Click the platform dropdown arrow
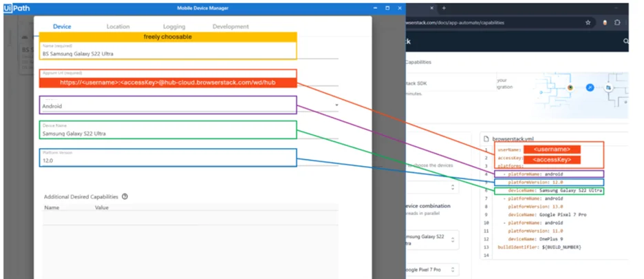 pyautogui.click(x=336, y=105)
